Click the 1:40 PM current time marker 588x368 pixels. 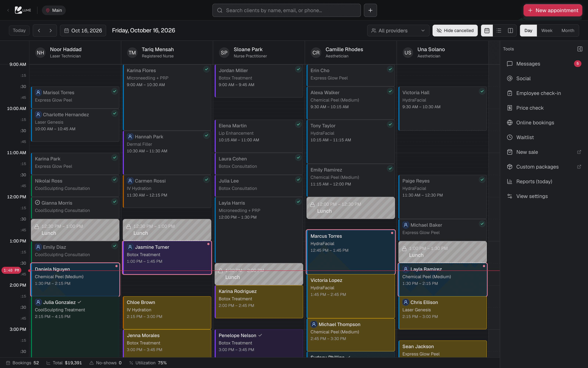(11, 270)
